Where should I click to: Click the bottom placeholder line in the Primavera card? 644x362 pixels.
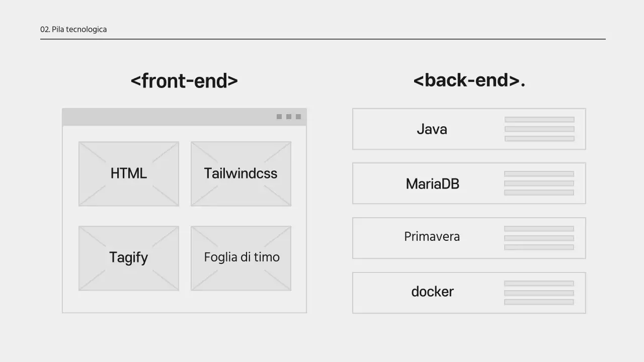[x=539, y=247]
